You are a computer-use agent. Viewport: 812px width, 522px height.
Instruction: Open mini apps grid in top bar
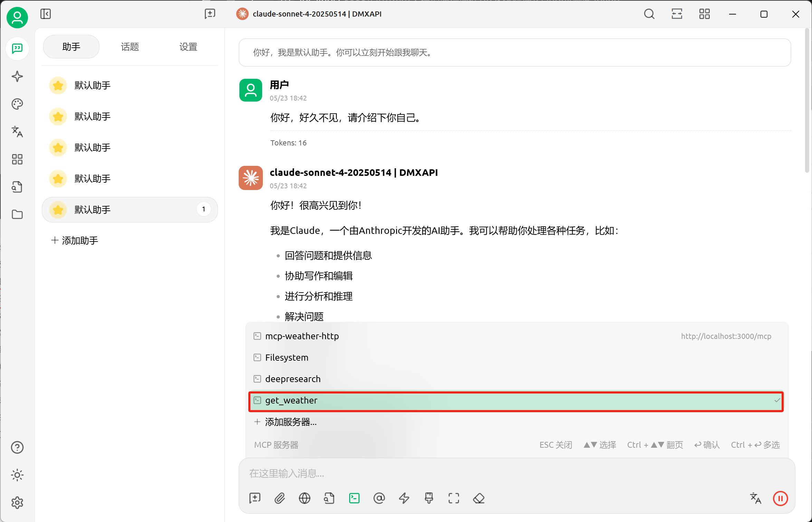(705, 14)
